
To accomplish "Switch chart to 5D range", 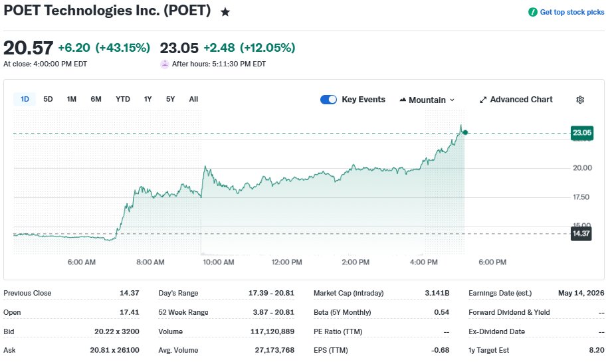I will [48, 99].
